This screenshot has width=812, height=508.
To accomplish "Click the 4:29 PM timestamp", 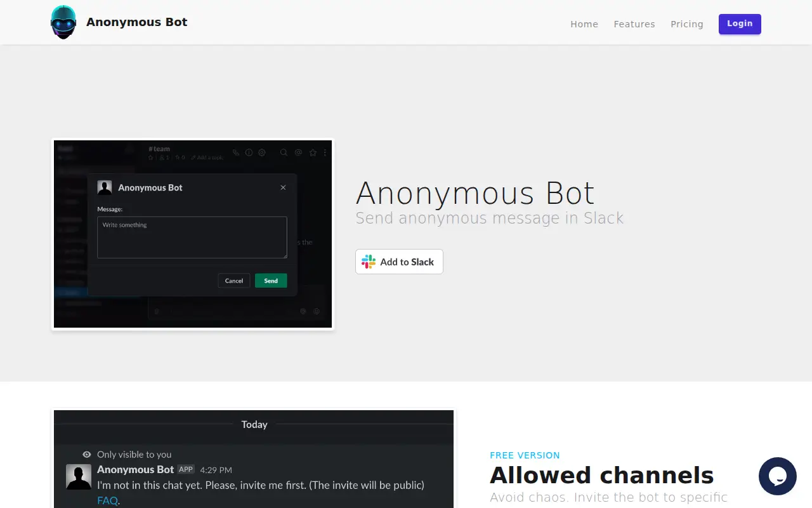I will coord(216,470).
